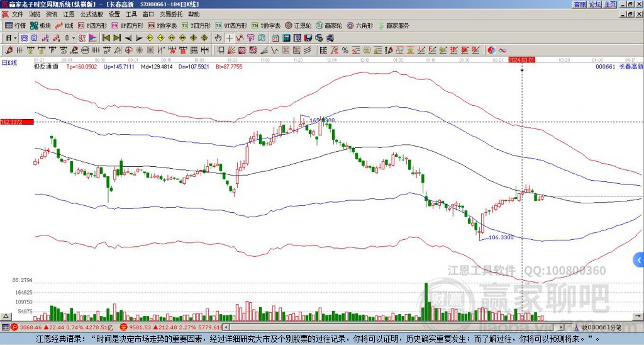Select the zigzag wave line tool
The height and width of the screenshot is (345, 644).
(x=275, y=50)
